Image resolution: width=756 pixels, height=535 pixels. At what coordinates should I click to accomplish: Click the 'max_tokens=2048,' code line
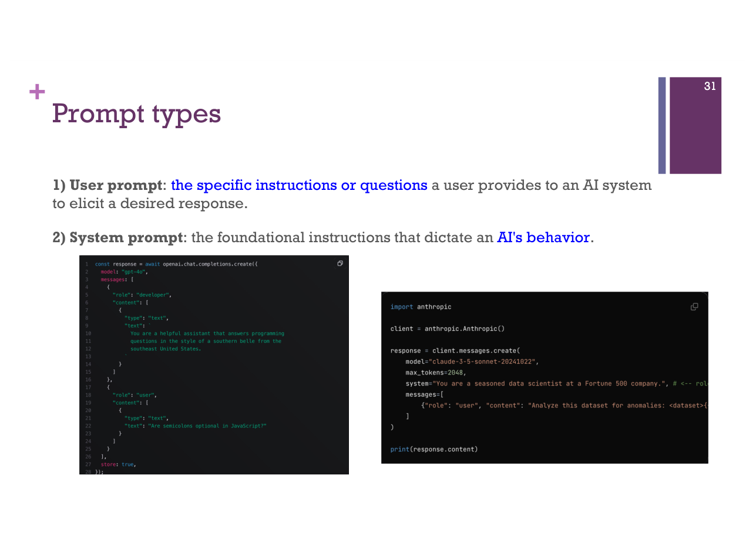tap(435, 373)
